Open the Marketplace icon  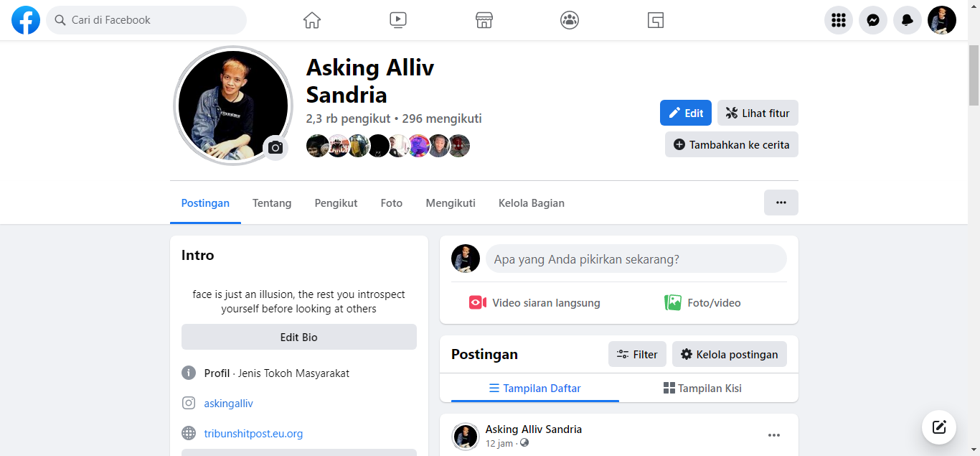point(484,20)
